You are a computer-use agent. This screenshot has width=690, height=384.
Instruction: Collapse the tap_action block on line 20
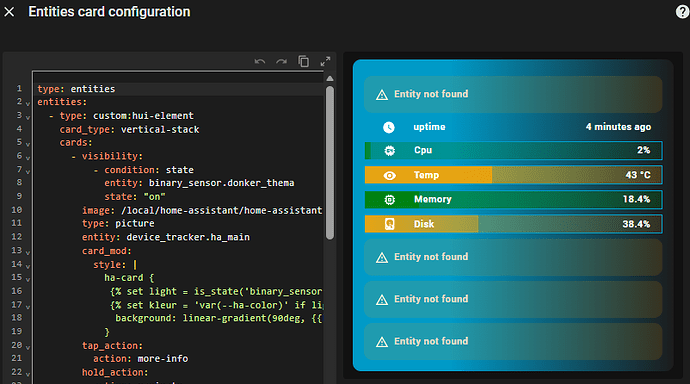[28, 347]
